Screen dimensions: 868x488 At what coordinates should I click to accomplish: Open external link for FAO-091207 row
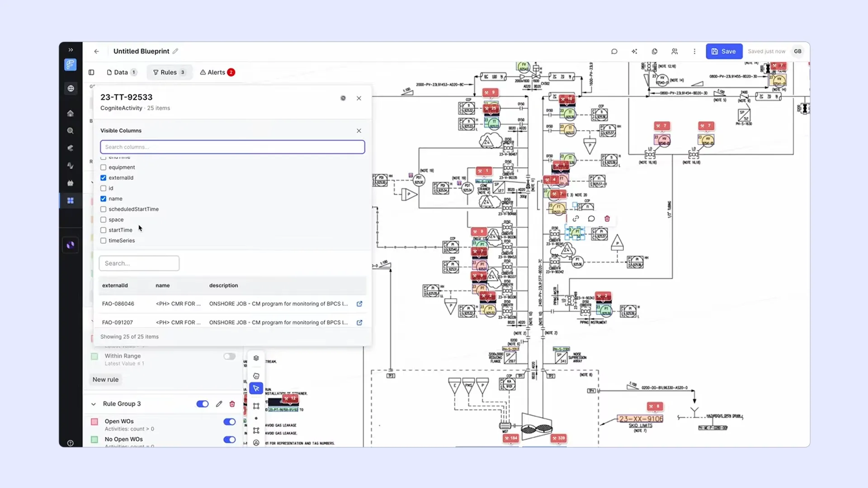359,323
